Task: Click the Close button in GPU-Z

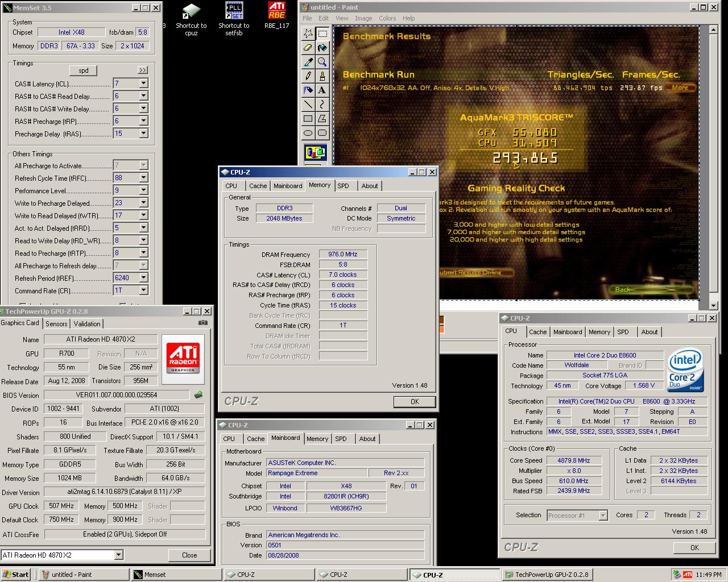Action: click(x=189, y=555)
